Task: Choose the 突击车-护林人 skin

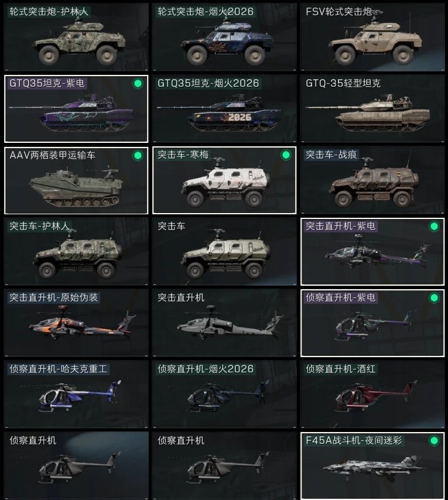Action: (76, 252)
